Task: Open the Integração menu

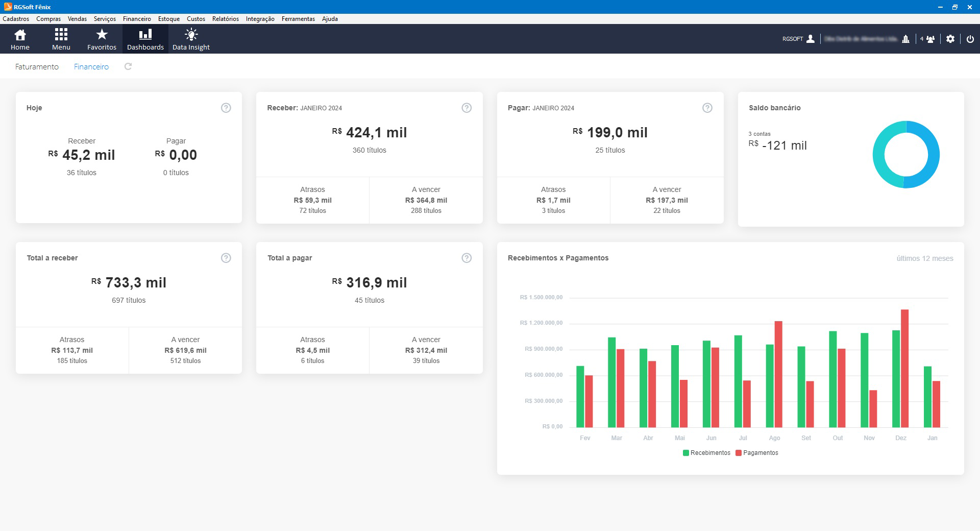Action: [260, 19]
